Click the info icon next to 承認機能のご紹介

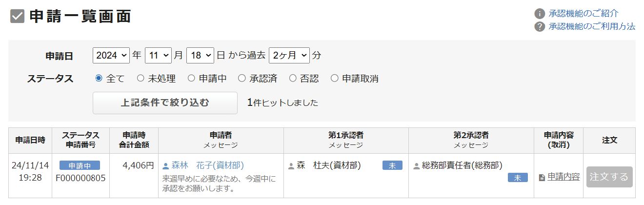[540, 14]
